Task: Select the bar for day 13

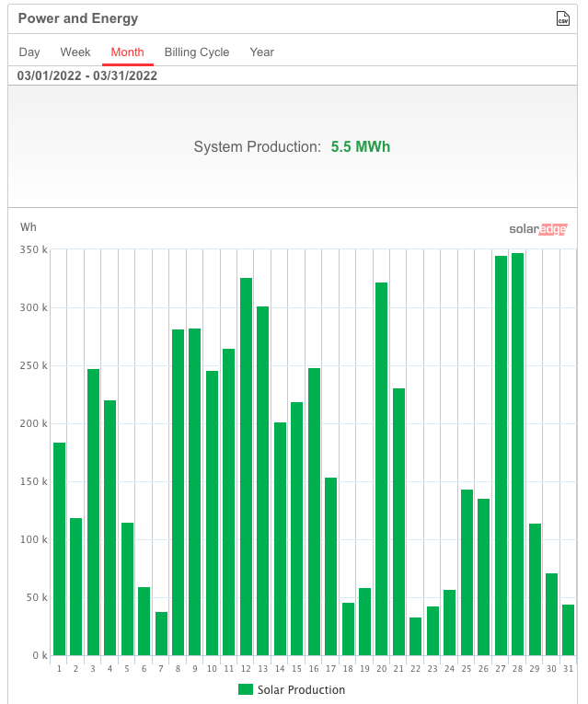Action: pyautogui.click(x=262, y=481)
